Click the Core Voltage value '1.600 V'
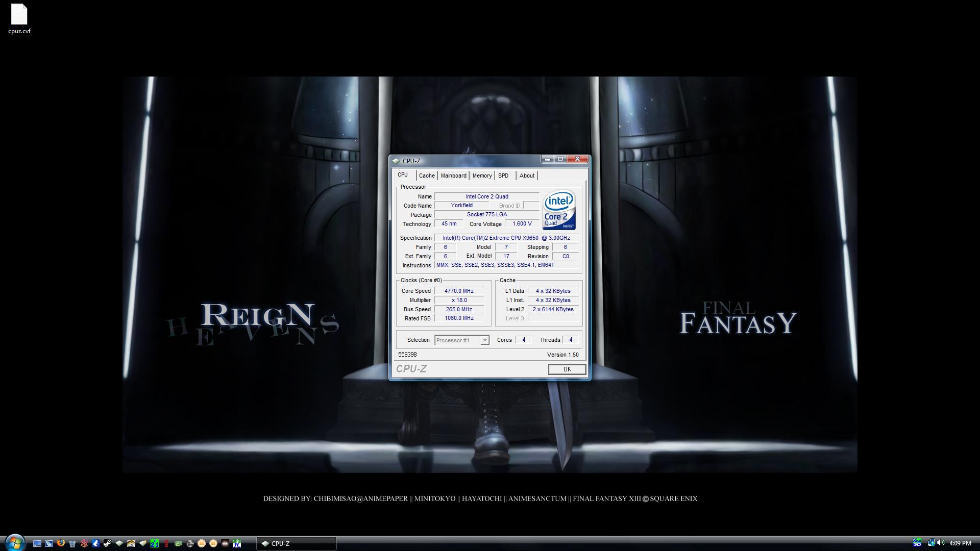The height and width of the screenshot is (551, 980). click(522, 224)
